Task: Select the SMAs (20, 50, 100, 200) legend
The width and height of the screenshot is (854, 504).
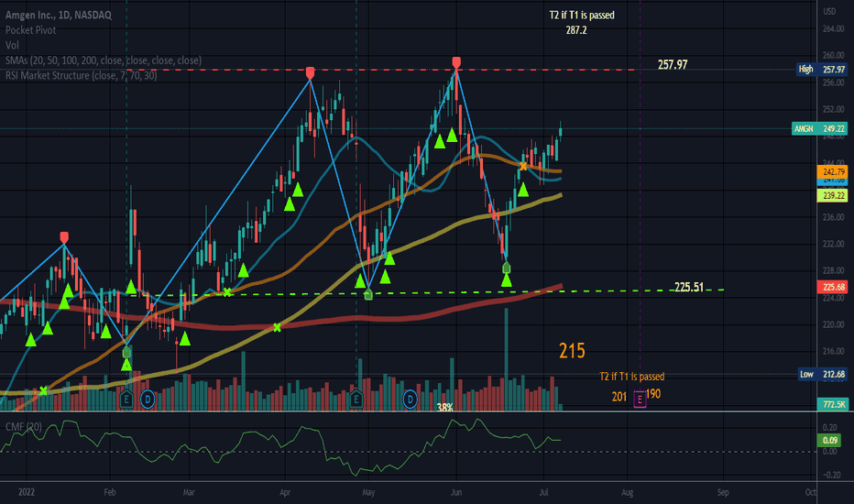Action: (x=104, y=60)
